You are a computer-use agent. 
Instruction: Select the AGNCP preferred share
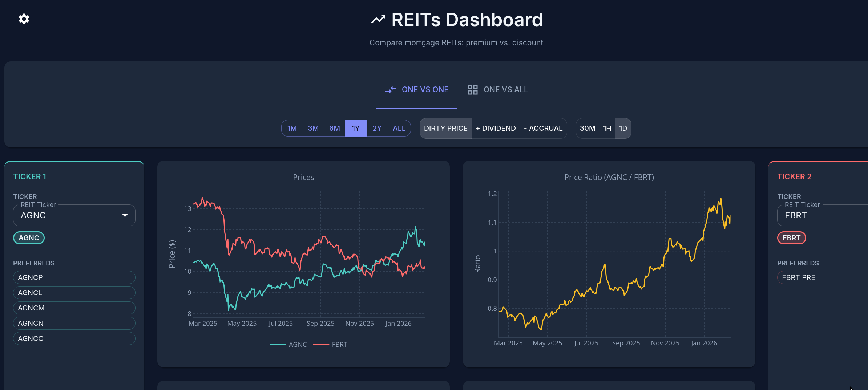(x=74, y=277)
